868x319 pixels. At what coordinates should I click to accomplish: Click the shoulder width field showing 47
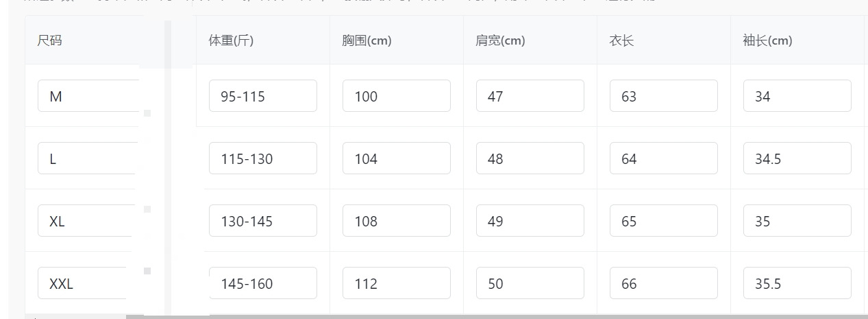530,96
